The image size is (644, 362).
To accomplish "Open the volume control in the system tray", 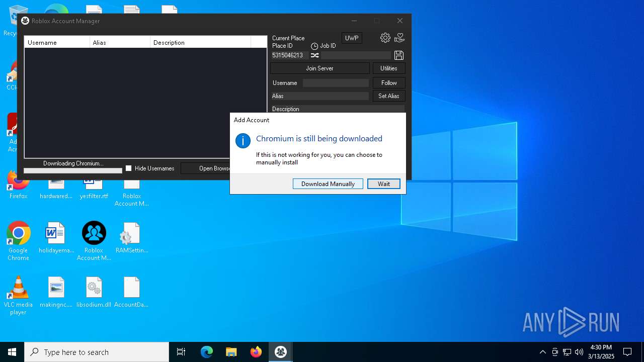I will [579, 352].
